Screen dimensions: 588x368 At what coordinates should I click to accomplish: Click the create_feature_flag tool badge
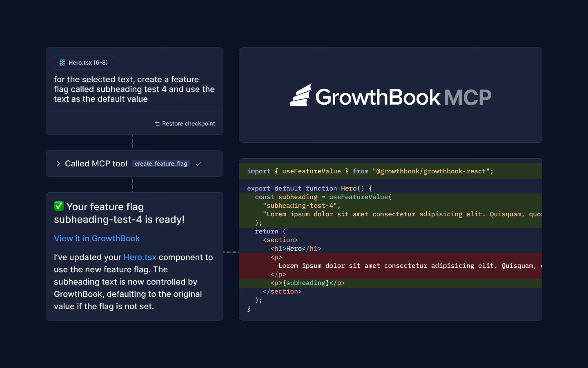pyautogui.click(x=161, y=164)
